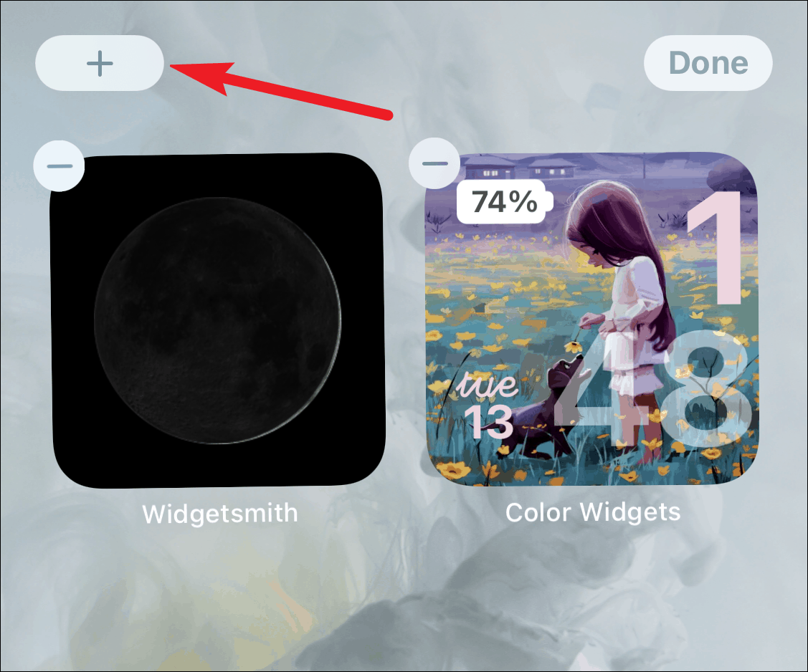This screenshot has height=672, width=808.
Task: Select the Color Widgets photo widget
Action: click(592, 320)
